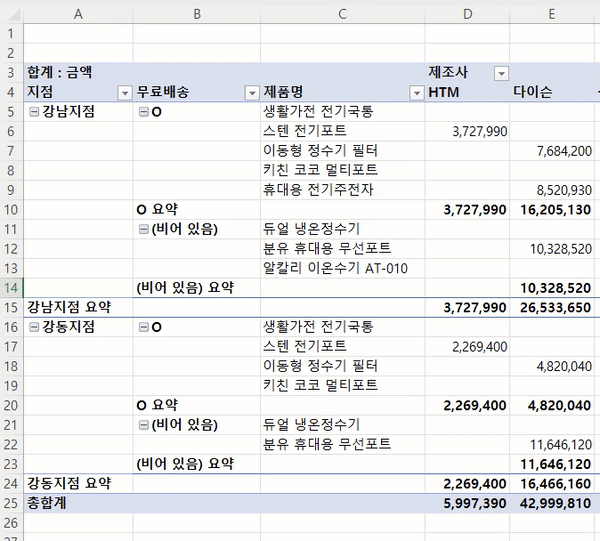Select value 16,205,130
600x541 pixels.
click(x=551, y=210)
